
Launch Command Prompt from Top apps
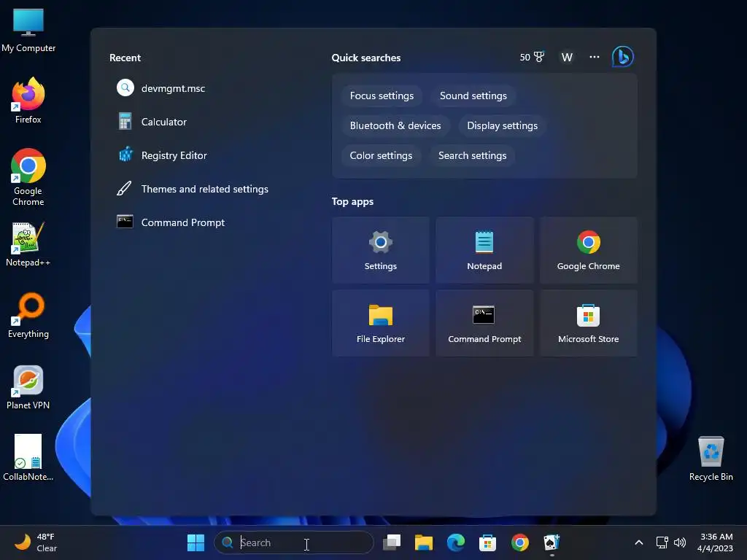[x=484, y=323]
